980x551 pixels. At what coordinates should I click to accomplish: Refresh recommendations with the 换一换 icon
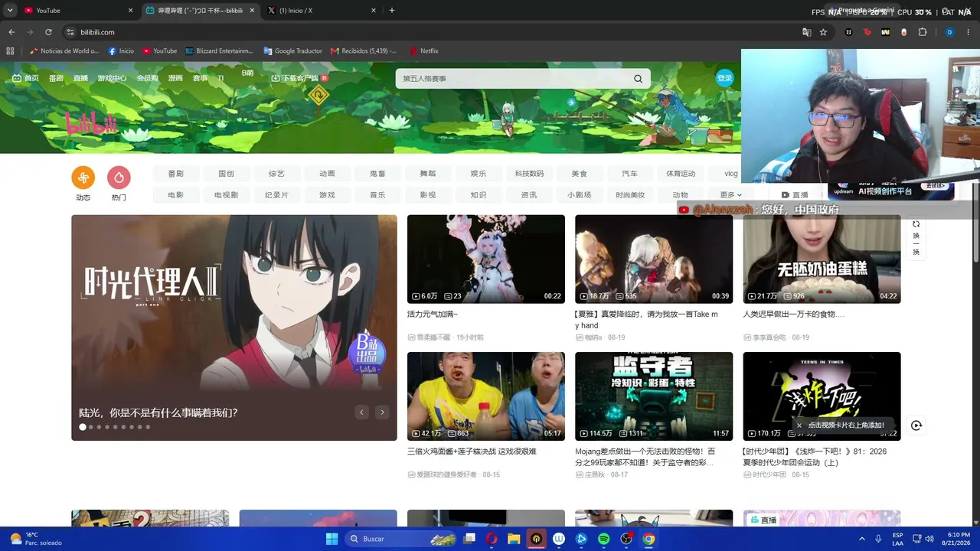coord(916,238)
